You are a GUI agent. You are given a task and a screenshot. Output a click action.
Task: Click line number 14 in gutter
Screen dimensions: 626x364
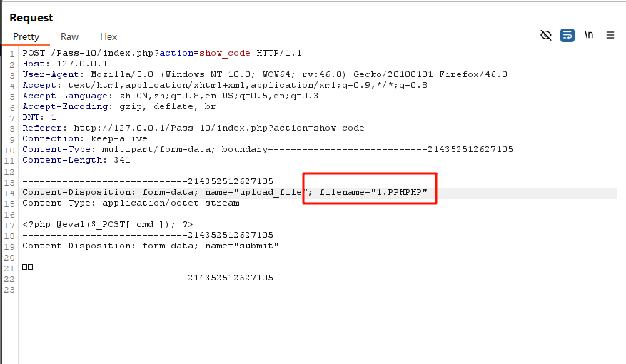pos(9,193)
